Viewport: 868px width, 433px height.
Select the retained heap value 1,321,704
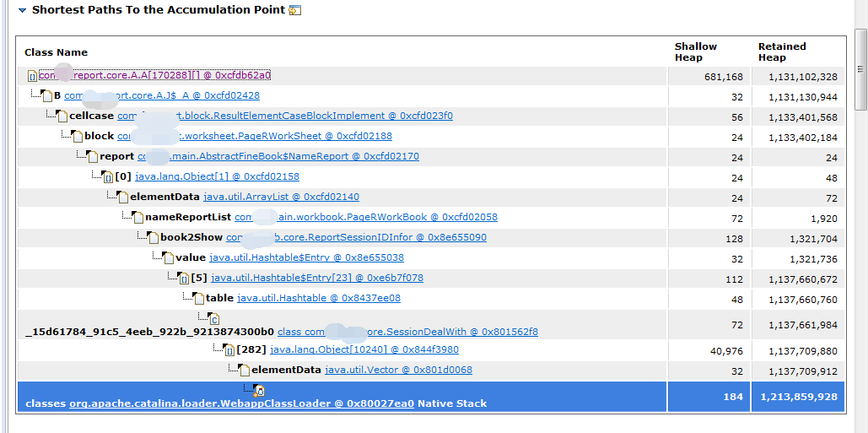(x=814, y=239)
